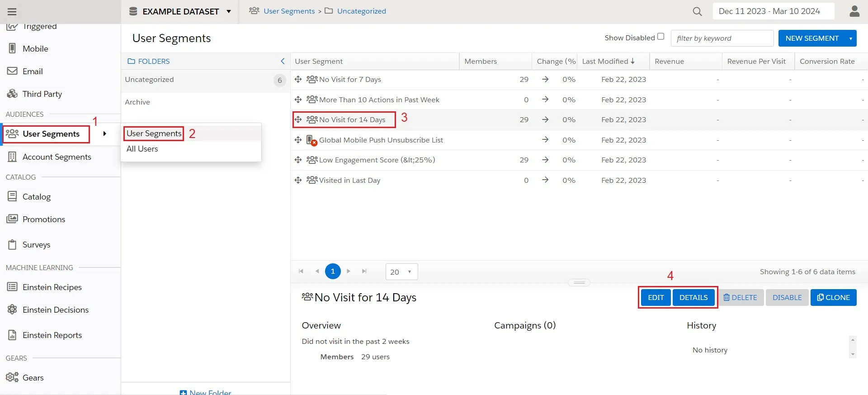Open the New Segment dropdown arrow
868x395 pixels.
(x=850, y=38)
